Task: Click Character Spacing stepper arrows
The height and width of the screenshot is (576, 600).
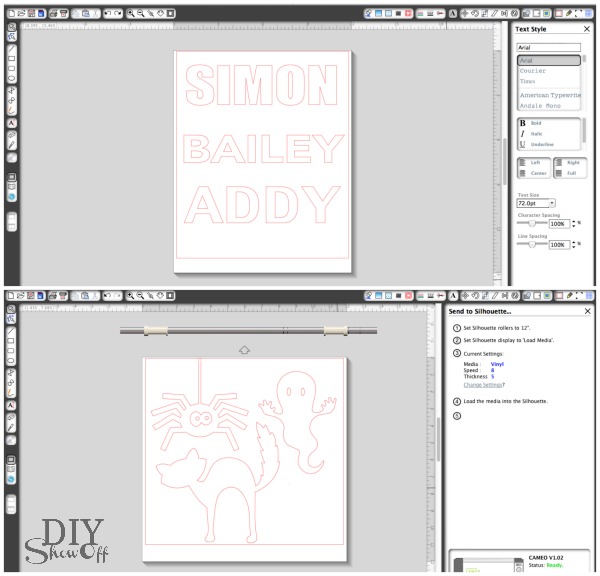Action: pos(572,224)
